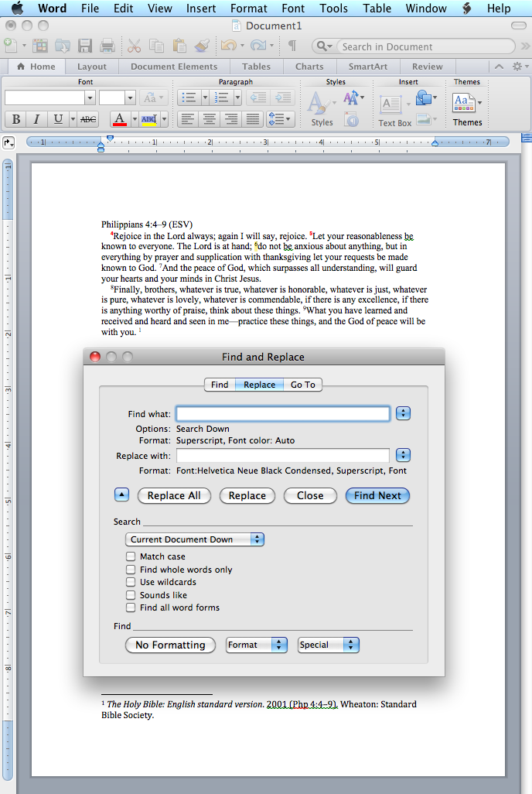Click the Cut scissors icon

134,46
